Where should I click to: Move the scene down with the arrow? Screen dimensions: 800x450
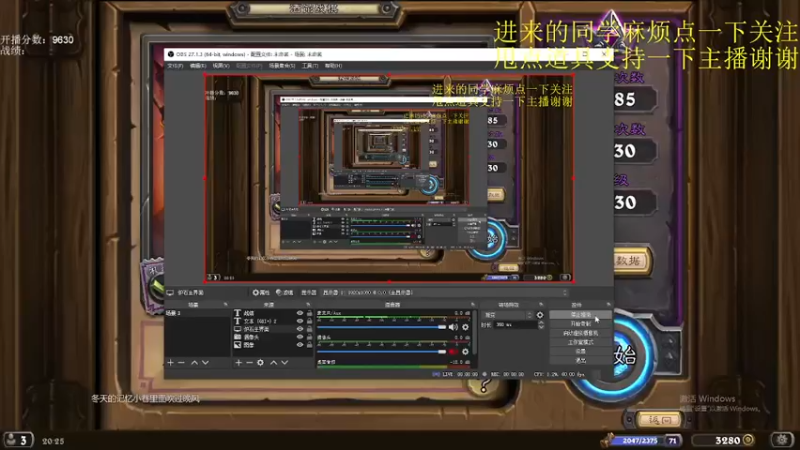[205, 363]
